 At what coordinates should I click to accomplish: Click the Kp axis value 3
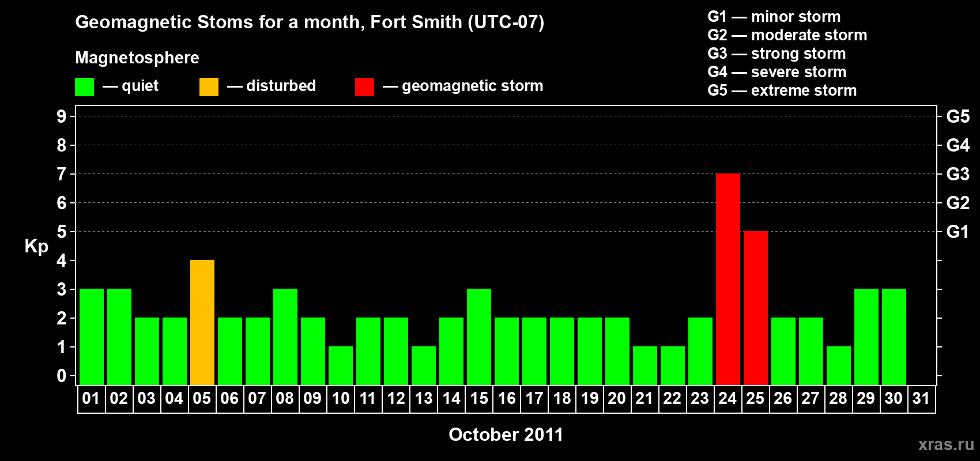[x=62, y=289]
